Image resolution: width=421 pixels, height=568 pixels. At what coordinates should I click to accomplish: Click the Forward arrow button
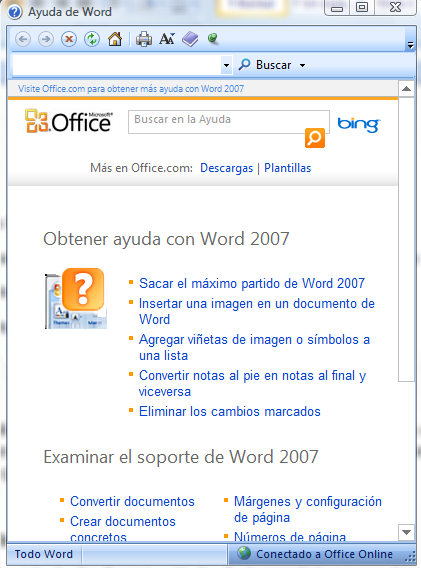[x=46, y=39]
